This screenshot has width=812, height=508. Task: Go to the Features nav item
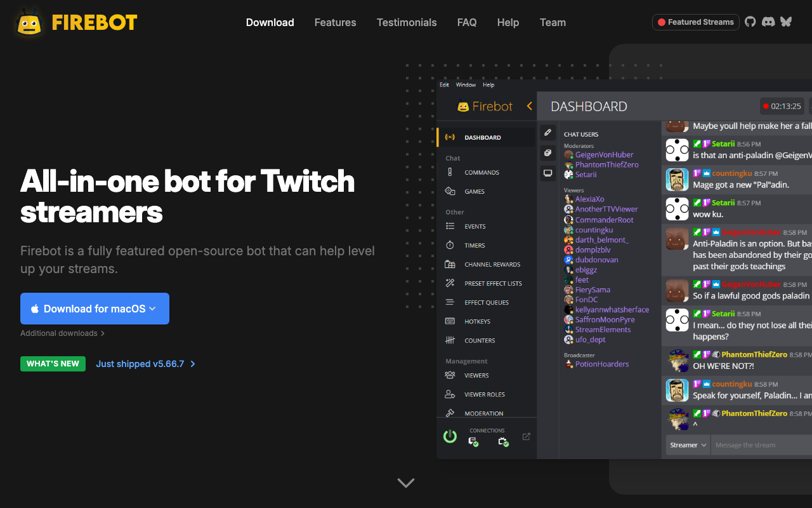pos(336,22)
